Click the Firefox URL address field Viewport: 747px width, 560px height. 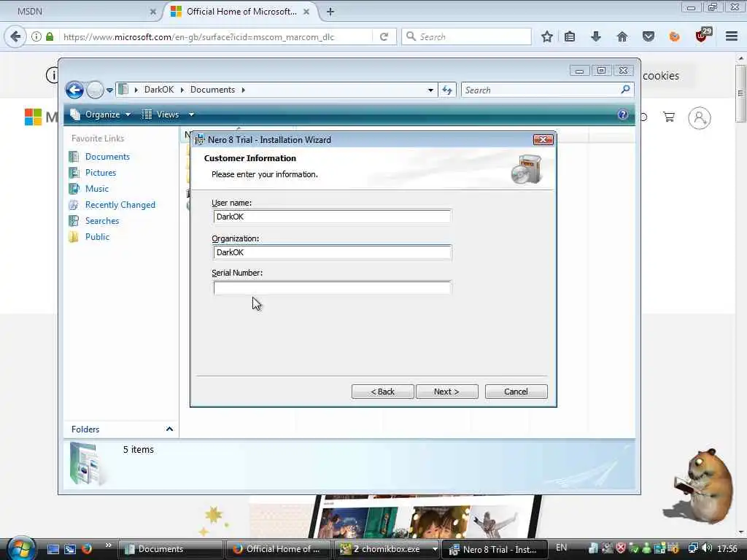tap(217, 36)
